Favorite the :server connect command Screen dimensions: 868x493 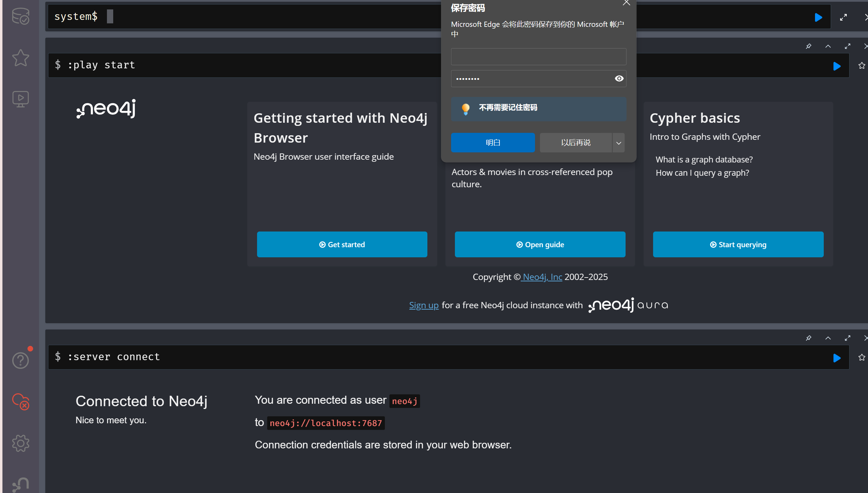861,357
